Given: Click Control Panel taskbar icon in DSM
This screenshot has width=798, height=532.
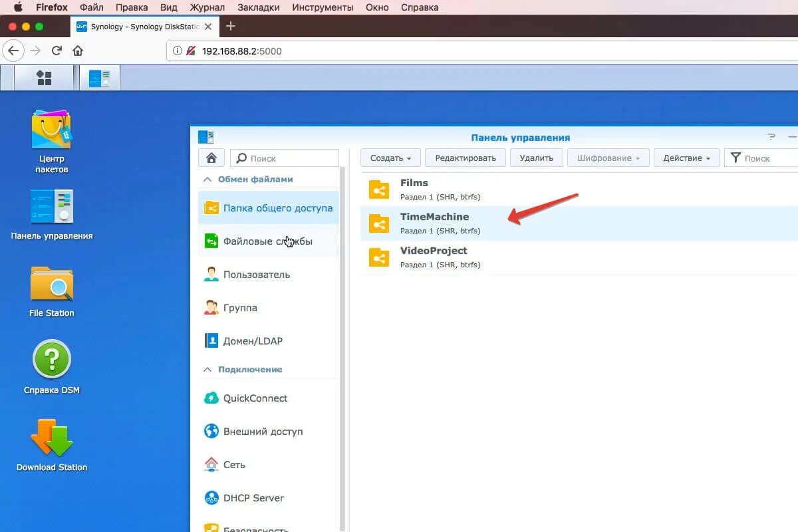Looking at the screenshot, I should [100, 78].
